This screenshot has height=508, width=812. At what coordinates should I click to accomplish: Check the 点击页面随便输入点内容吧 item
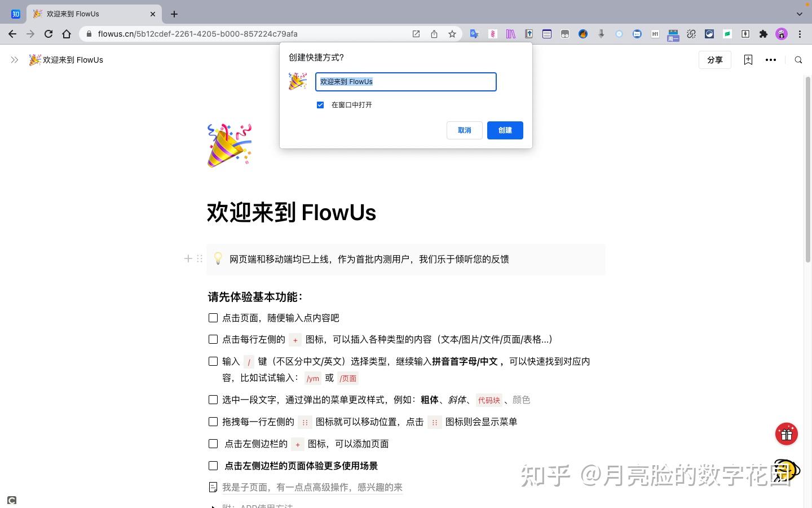click(213, 318)
